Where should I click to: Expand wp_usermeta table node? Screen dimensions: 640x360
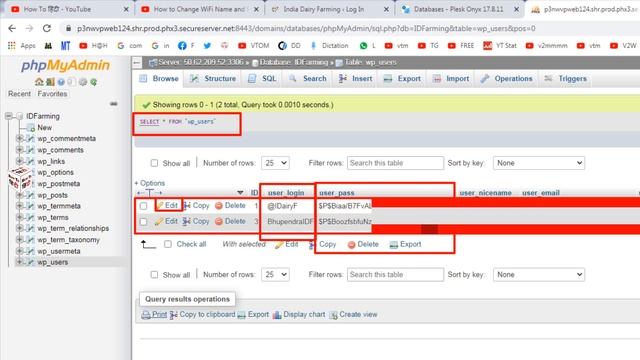click(19, 251)
